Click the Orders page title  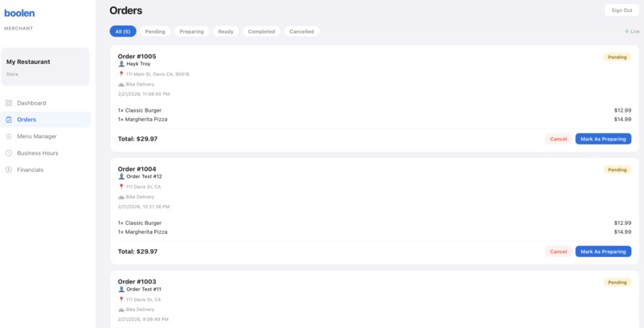coord(125,10)
